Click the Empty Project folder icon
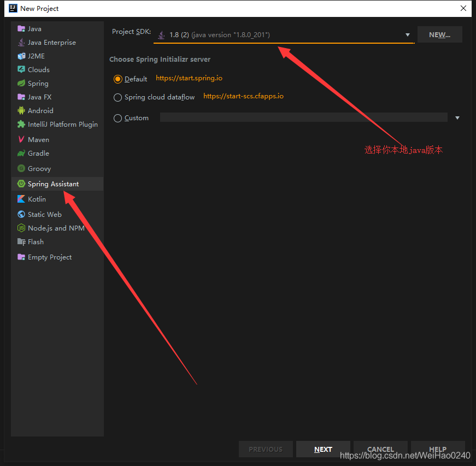The width and height of the screenshot is (476, 466). 21,257
